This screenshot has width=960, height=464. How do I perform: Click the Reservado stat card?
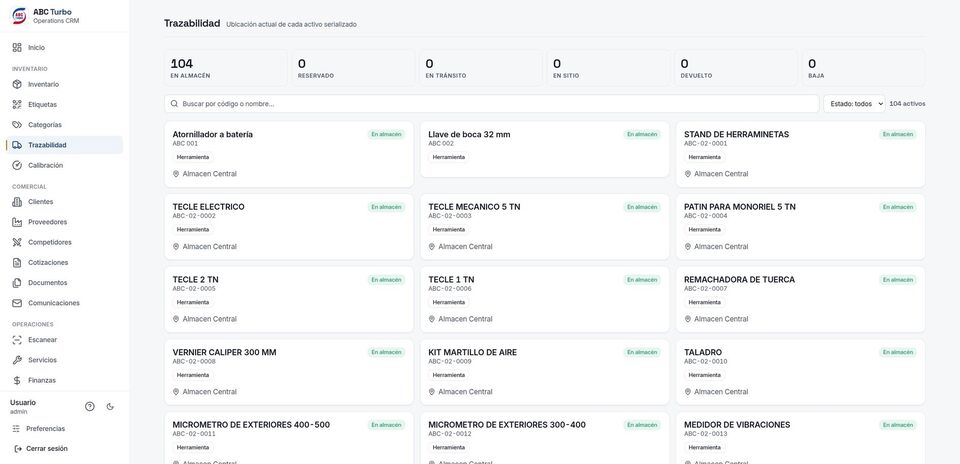point(353,68)
